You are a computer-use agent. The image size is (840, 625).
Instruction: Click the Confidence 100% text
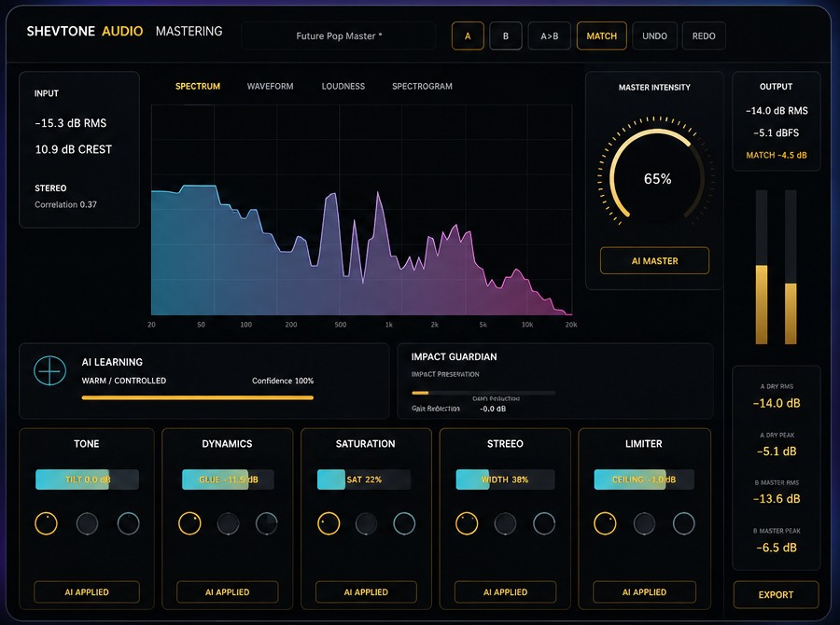(x=283, y=381)
